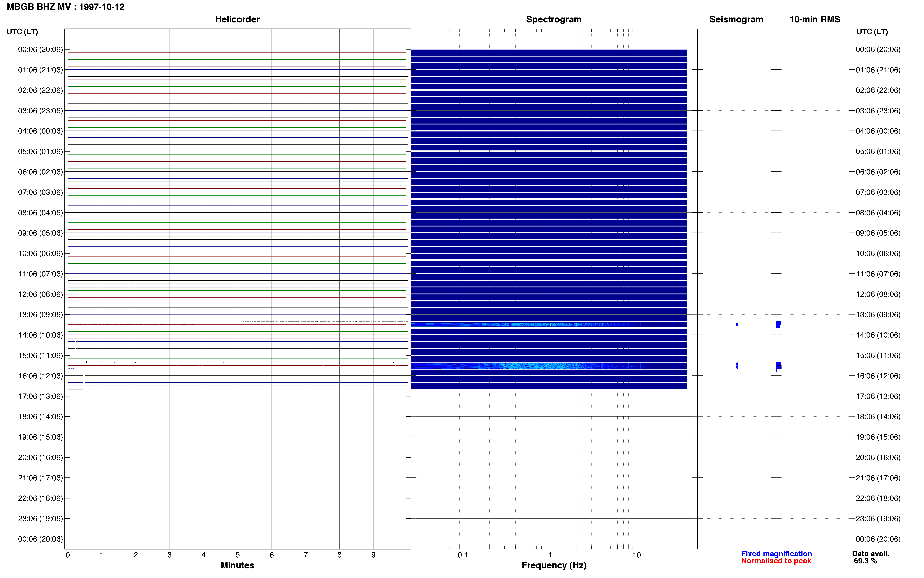The height and width of the screenshot is (578, 924).
Task: Click the bright spectrogram band near 13:36
Action: 549,325
